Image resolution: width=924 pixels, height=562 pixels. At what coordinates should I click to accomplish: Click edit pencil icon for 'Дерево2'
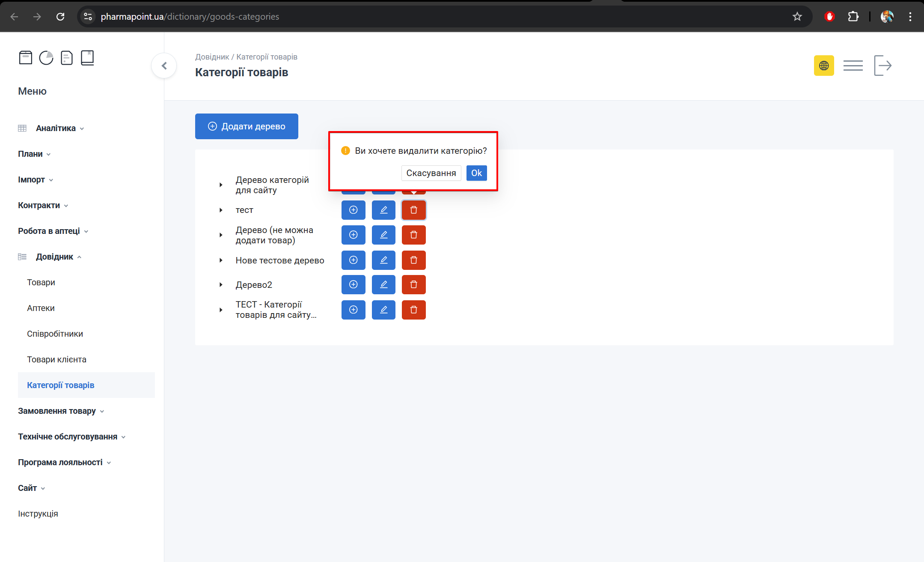(x=383, y=284)
